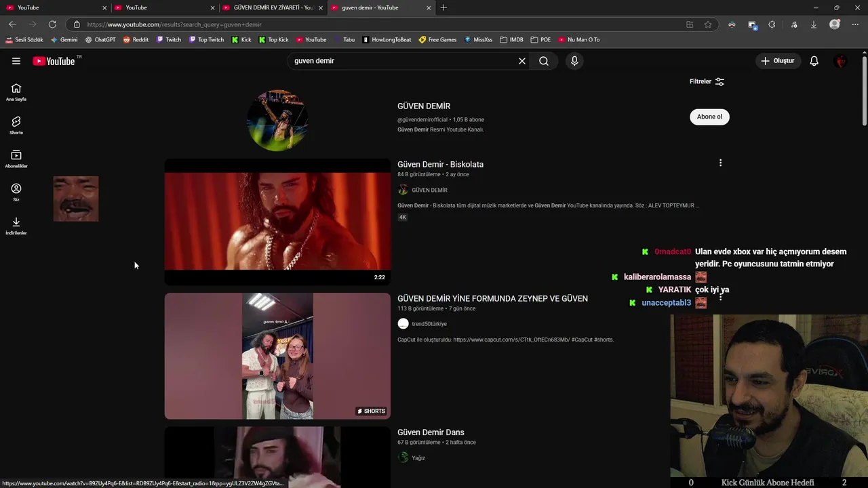Open the notifications bell
The image size is (868, 488).
814,61
